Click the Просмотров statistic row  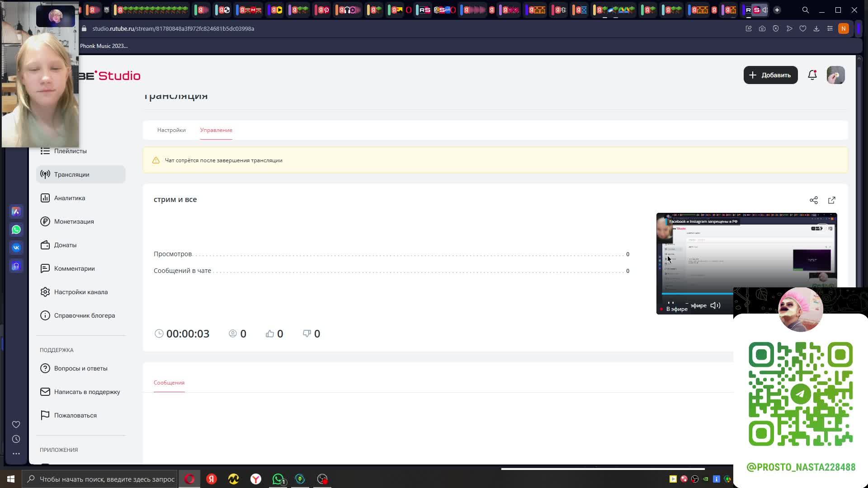(x=392, y=254)
